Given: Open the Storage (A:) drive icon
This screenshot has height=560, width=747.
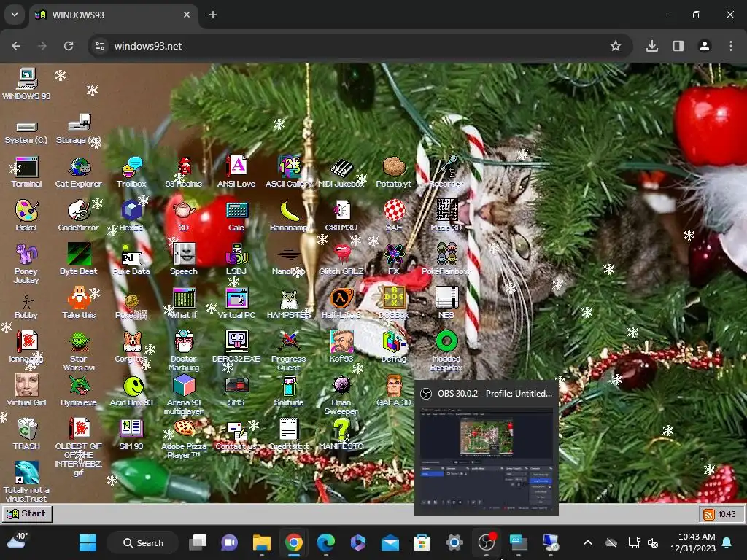Looking at the screenshot, I should (79, 122).
